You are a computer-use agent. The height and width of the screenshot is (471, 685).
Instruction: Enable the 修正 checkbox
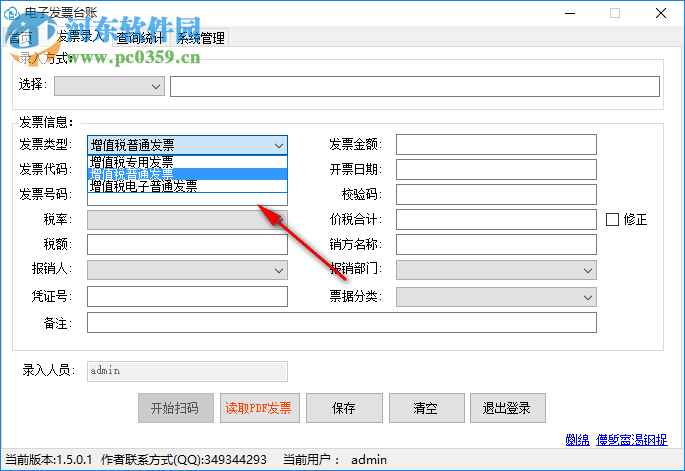point(612,219)
